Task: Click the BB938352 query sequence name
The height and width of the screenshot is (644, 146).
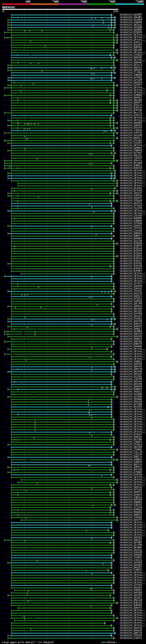Action: [x=8, y=8]
